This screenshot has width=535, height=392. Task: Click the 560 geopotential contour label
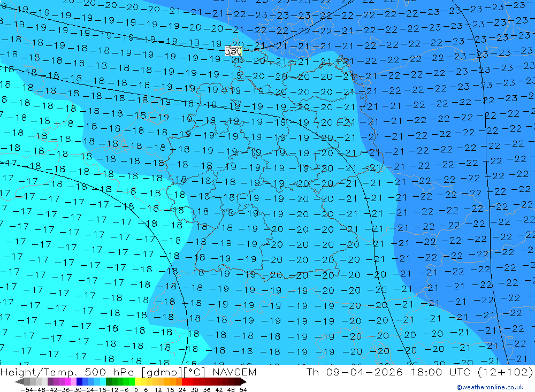[x=233, y=51]
